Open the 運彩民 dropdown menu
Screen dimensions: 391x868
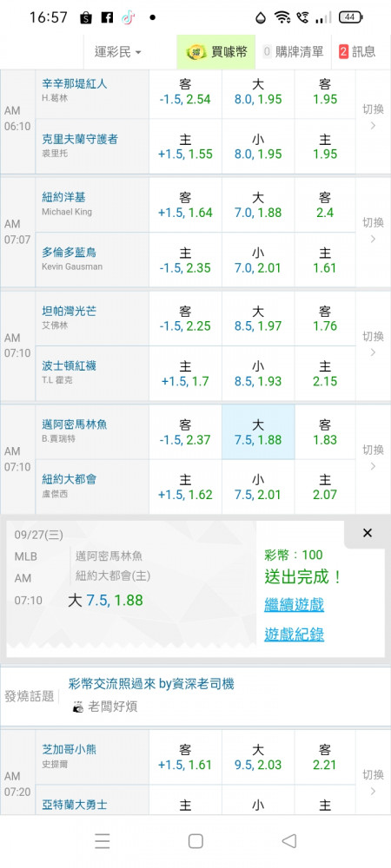(117, 52)
